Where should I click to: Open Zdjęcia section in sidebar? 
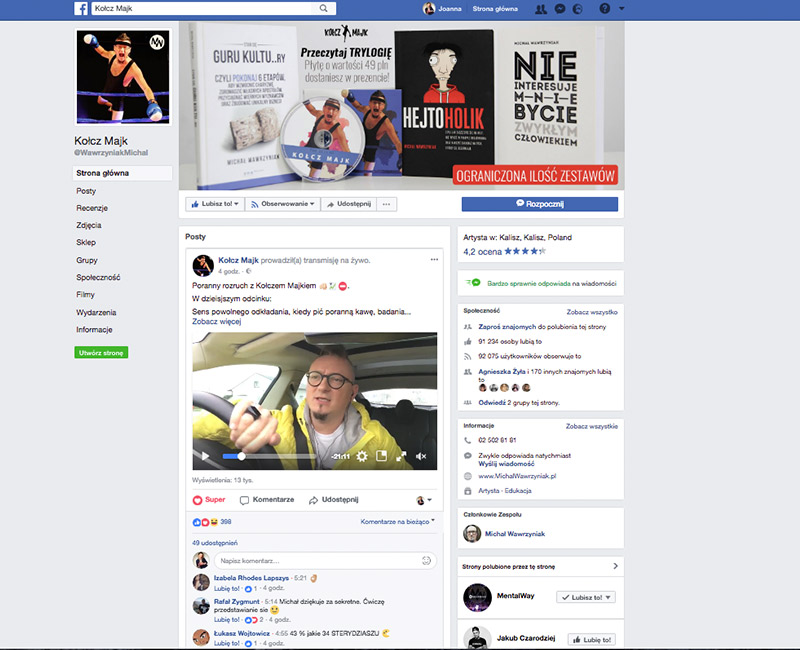(x=89, y=226)
